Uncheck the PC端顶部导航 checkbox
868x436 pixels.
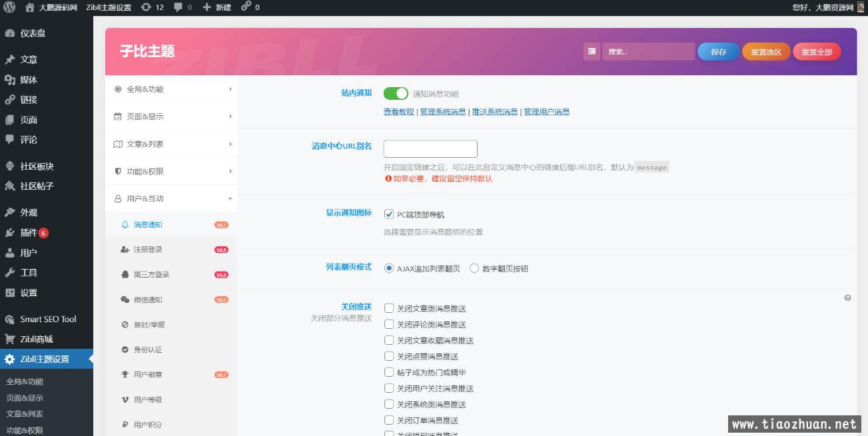(389, 214)
